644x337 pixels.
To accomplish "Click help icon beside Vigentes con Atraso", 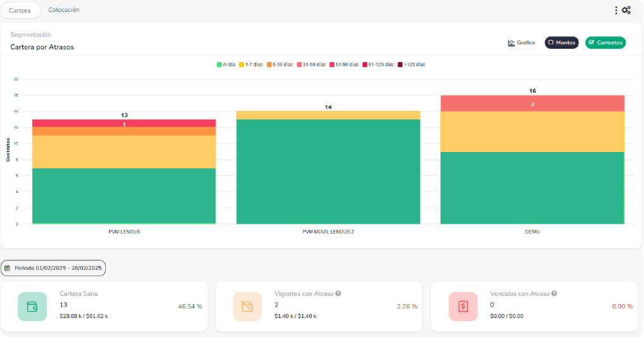I will (338, 294).
